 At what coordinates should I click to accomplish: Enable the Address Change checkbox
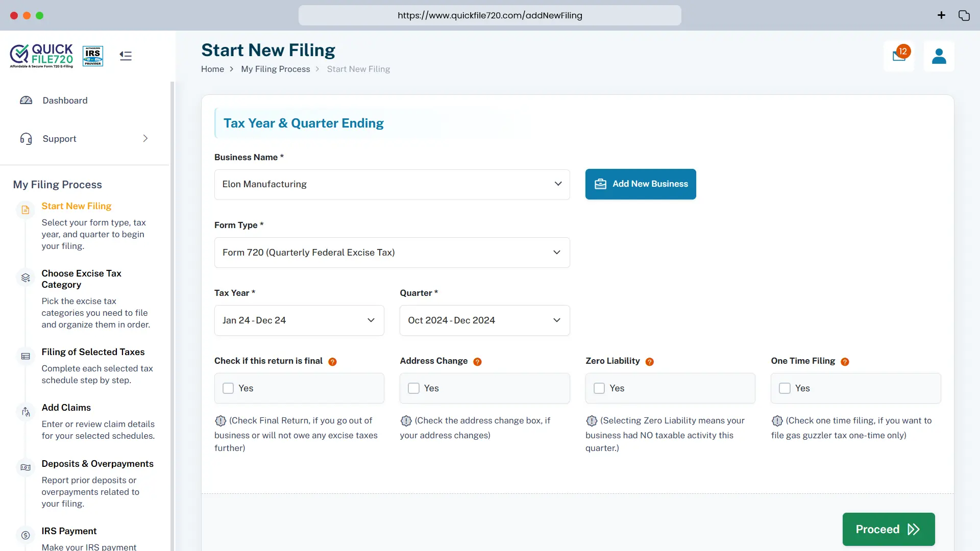(x=413, y=388)
